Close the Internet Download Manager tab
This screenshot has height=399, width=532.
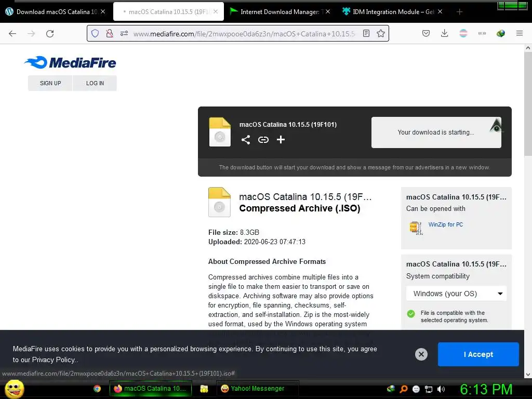point(328,11)
